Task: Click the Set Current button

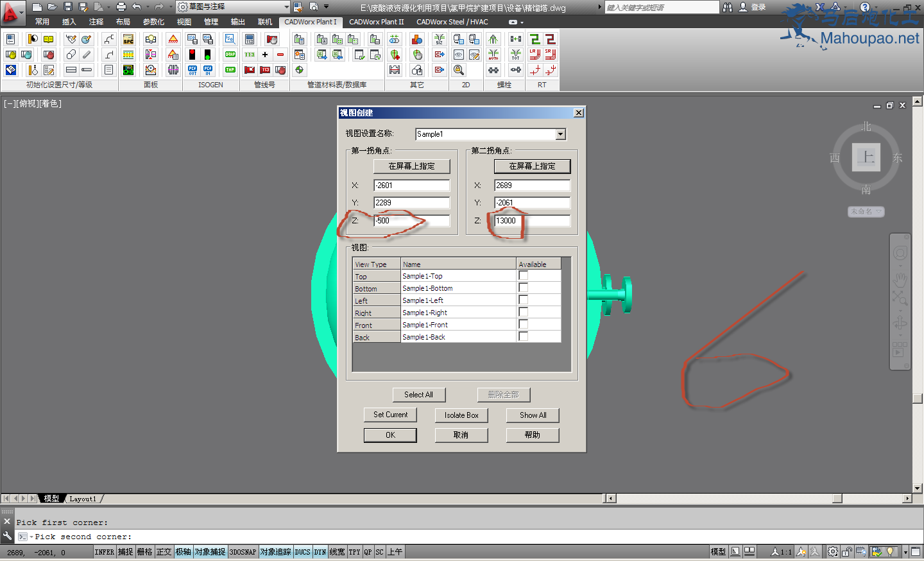Action: pos(390,415)
